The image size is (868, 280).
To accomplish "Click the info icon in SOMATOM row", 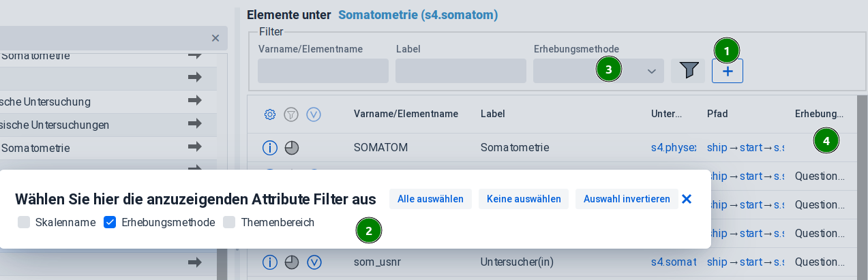I will coord(270,148).
